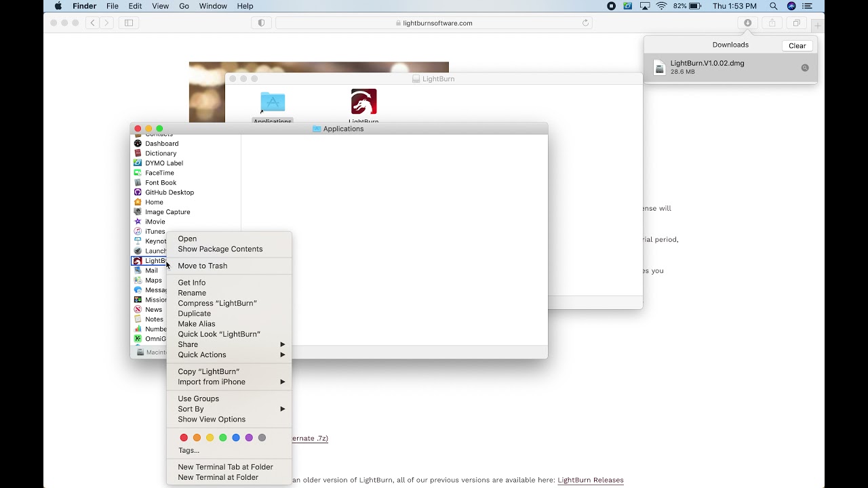The width and height of the screenshot is (868, 488).
Task: Apply the yellow tag color
Action: (x=210, y=438)
